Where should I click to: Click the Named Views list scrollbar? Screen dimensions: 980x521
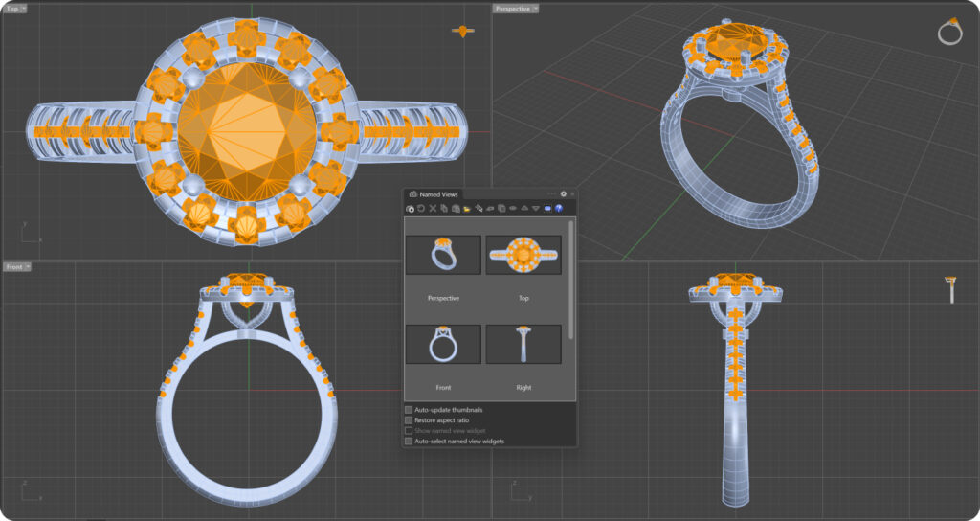pos(571,278)
